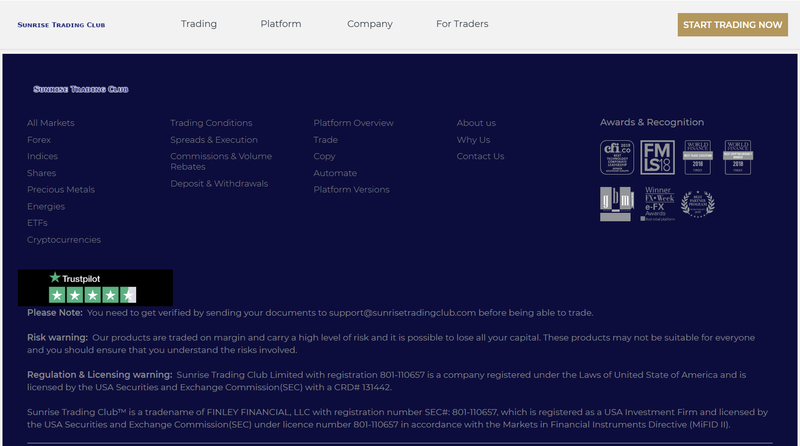The height and width of the screenshot is (446, 800).
Task: Open the Why Us link
Action: point(473,140)
